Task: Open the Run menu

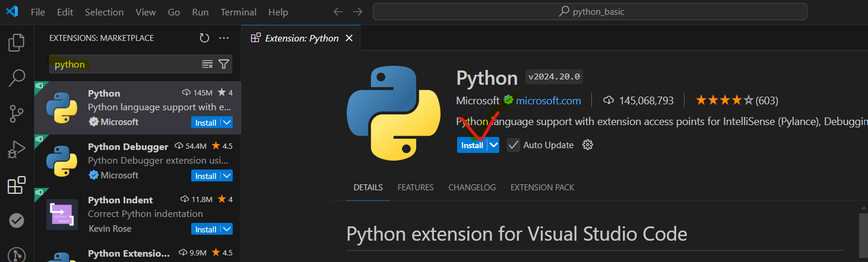Action: click(x=200, y=12)
